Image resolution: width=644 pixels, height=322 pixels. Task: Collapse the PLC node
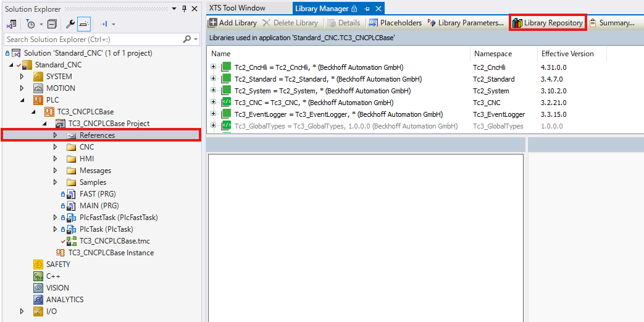click(x=22, y=100)
